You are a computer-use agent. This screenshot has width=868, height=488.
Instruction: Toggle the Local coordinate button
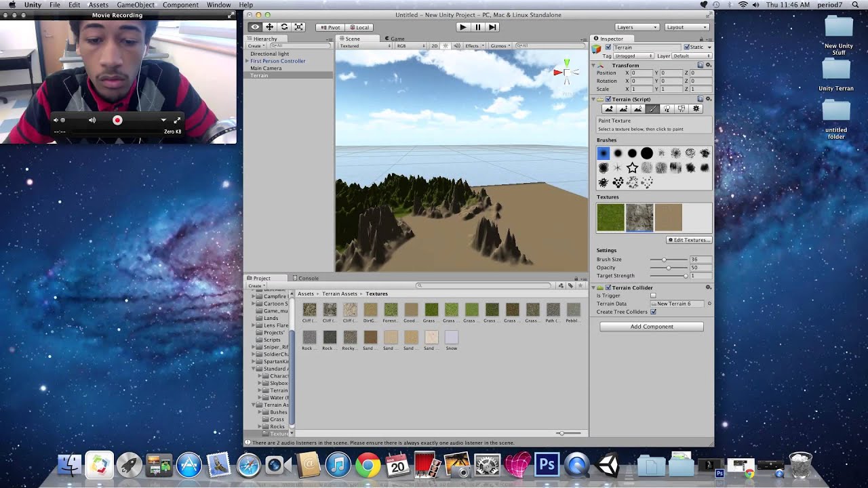[x=358, y=27]
